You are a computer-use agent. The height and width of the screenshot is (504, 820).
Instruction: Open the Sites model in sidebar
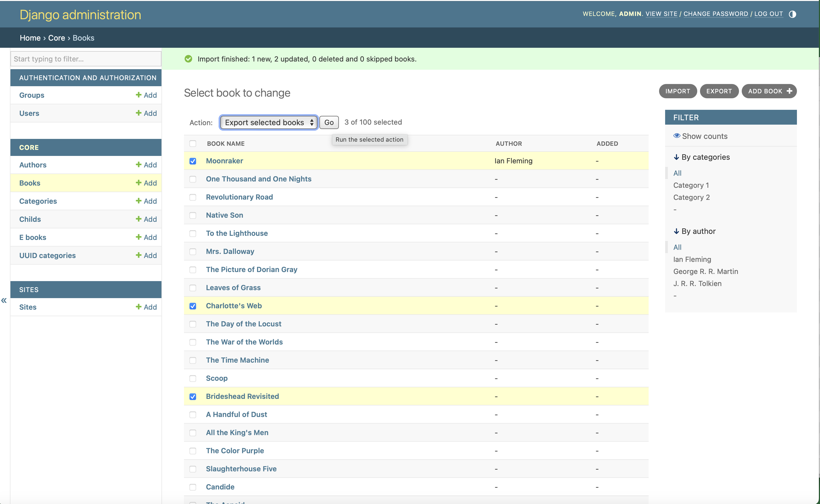28,307
